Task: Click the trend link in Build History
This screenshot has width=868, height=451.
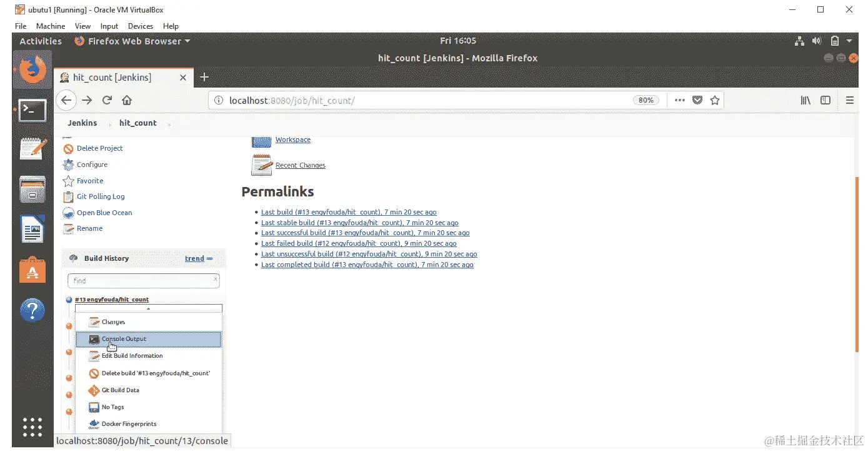Action: coord(194,258)
